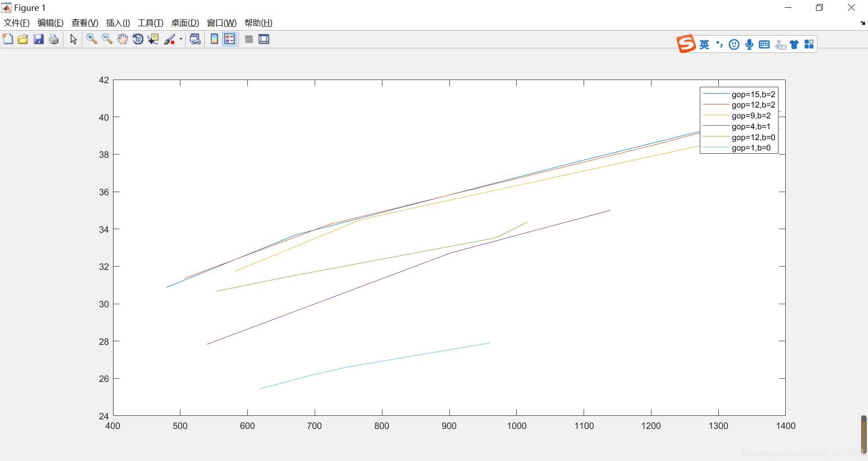This screenshot has width=868, height=461.
Task: Click Hide Plot Tools icon
Action: tap(249, 39)
